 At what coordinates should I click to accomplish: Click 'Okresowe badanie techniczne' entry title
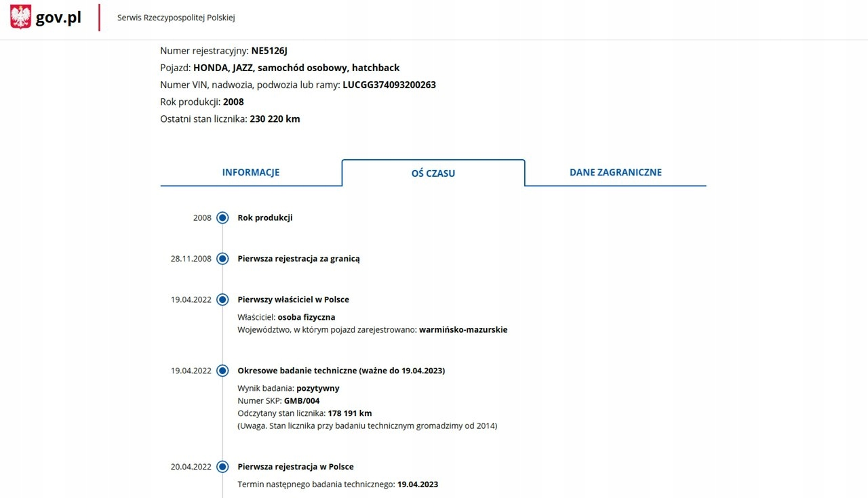tap(341, 371)
